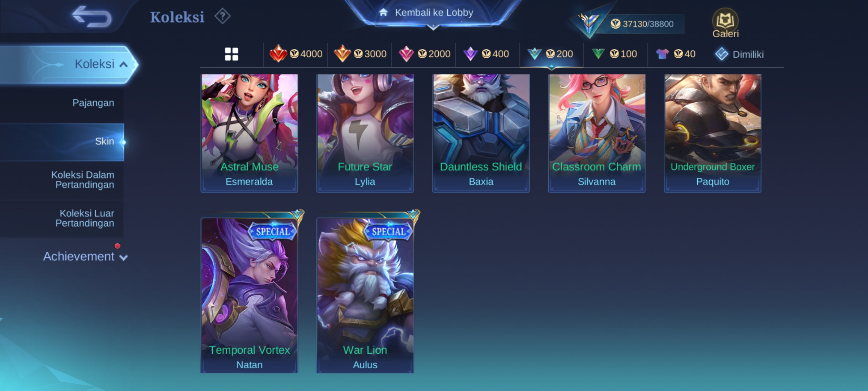Show all skins with grid icon
Viewport: 868px width, 391px height.
coord(231,54)
